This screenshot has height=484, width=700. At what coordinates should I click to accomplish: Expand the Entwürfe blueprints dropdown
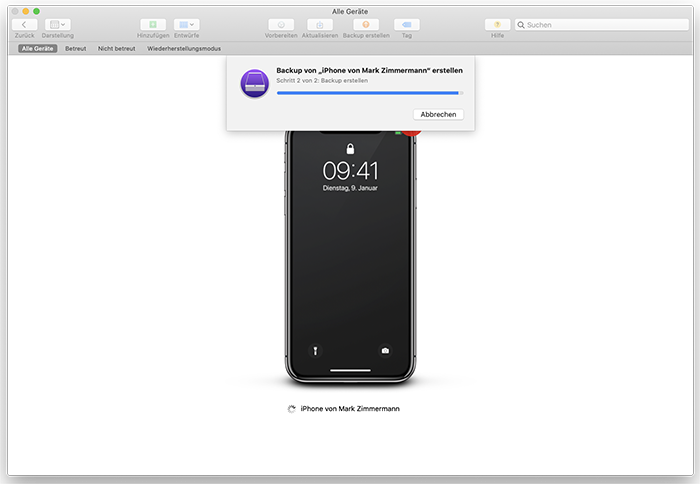tap(186, 24)
